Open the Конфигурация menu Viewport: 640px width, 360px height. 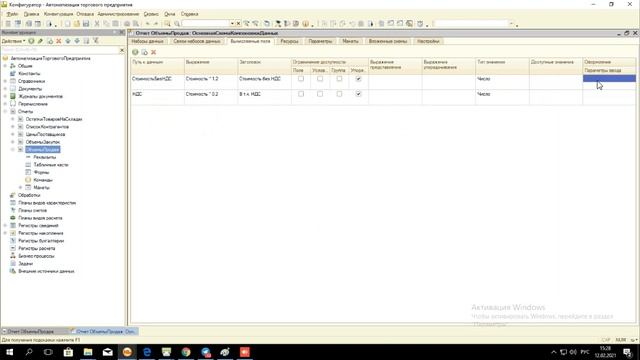pos(58,14)
